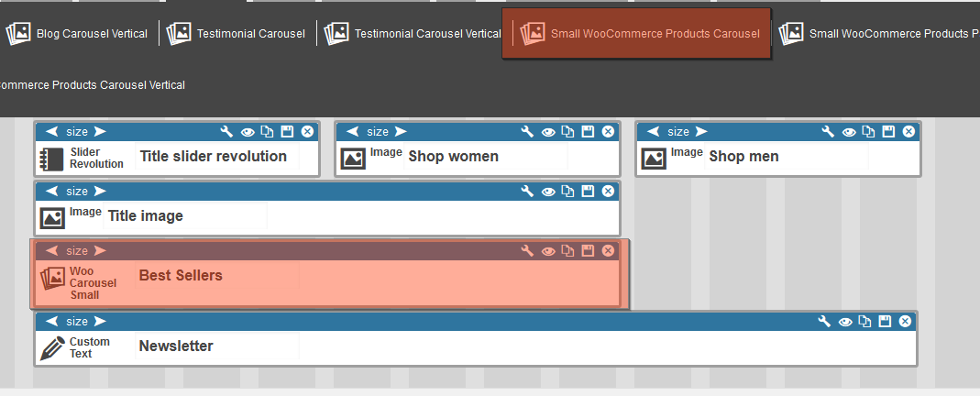Toggle eye icon on Newsletter block
The image size is (980, 396).
[845, 322]
